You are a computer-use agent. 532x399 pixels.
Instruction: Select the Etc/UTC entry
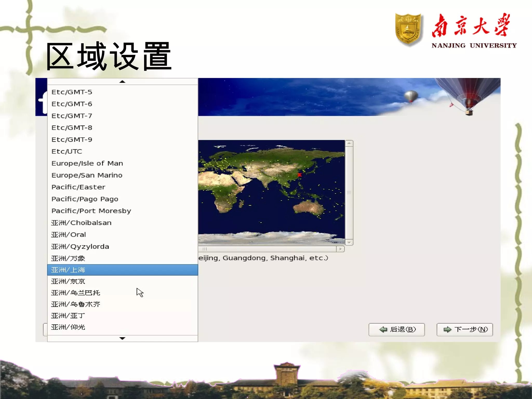point(122,151)
